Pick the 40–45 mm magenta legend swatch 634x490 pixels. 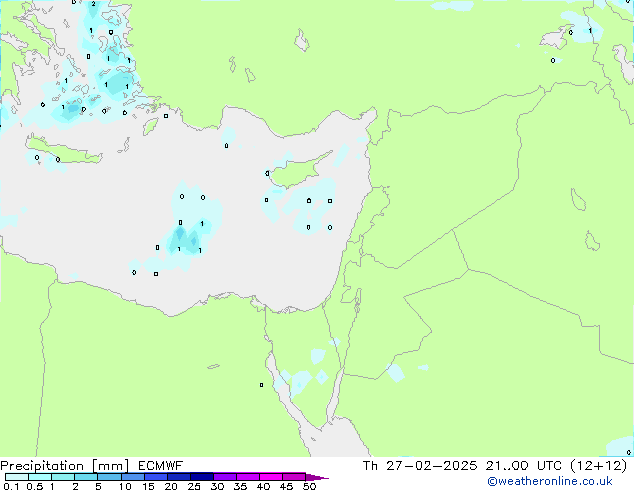(271, 477)
